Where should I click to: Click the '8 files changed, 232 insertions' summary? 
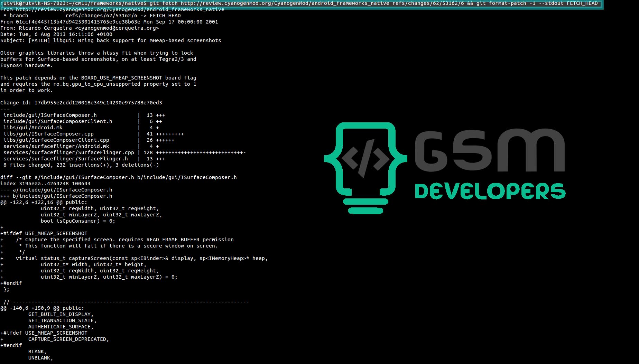(81, 165)
